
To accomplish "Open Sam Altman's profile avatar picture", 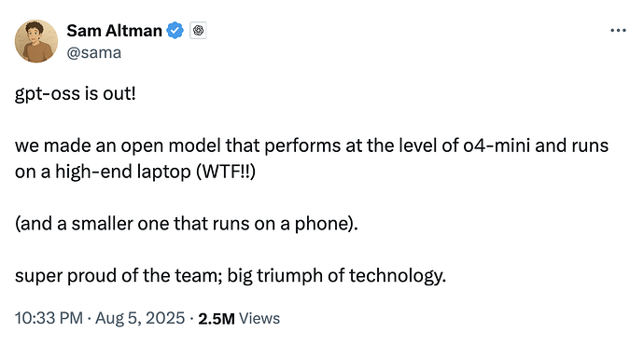I will coord(36,41).
